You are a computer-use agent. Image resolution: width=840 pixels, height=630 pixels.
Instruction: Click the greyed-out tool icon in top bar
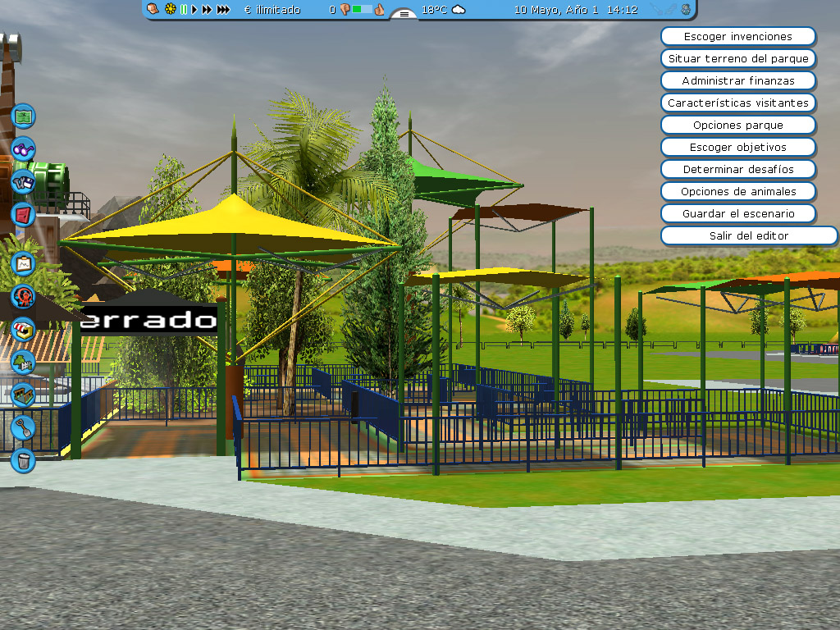pos(663,9)
